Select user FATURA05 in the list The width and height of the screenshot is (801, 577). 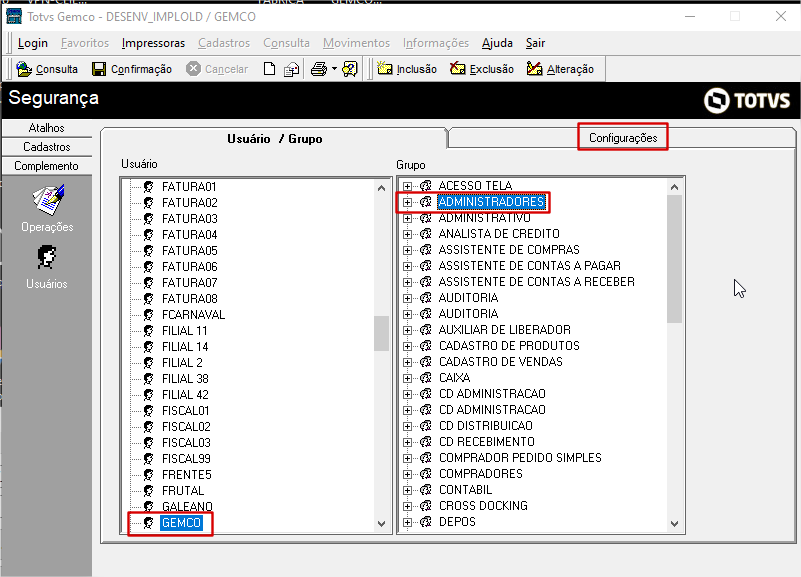click(190, 251)
